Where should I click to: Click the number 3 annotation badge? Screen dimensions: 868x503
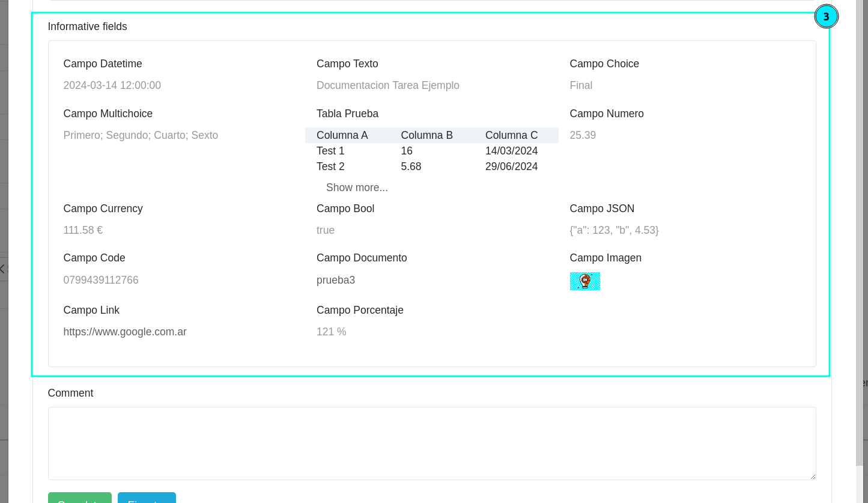tap(826, 17)
